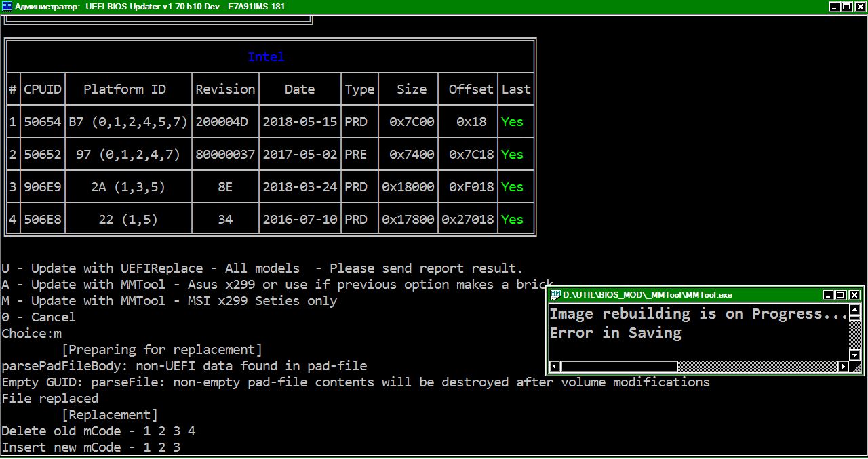Minimize the MMTool.exe window
This screenshot has width=868, height=459.
click(829, 295)
